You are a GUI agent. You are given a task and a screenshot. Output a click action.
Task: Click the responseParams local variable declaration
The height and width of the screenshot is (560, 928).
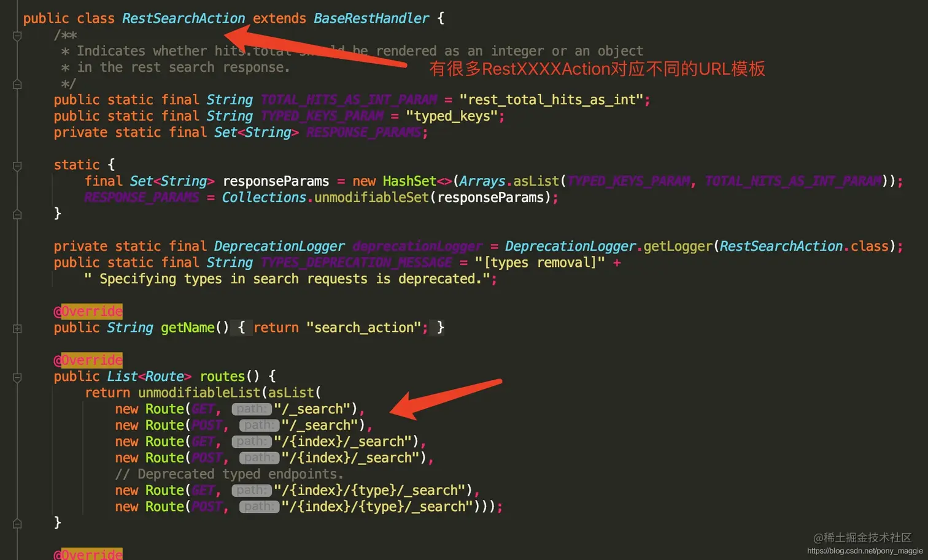point(276,181)
